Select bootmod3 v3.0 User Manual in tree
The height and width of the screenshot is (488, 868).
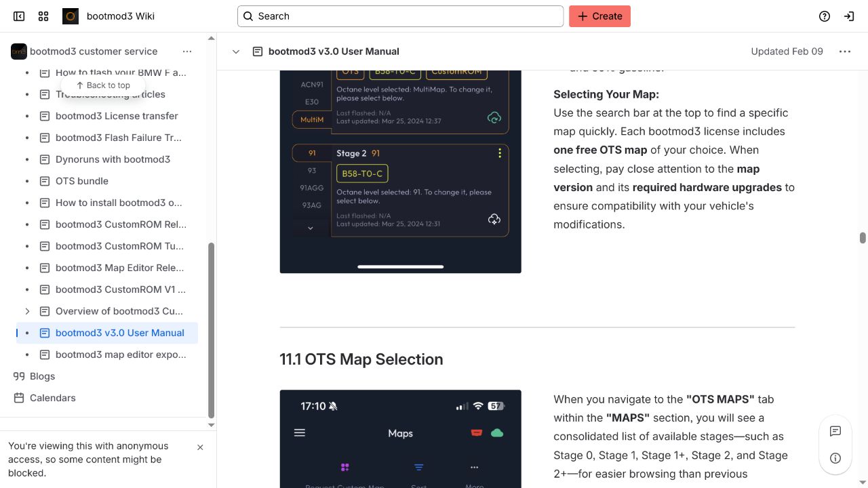(120, 333)
